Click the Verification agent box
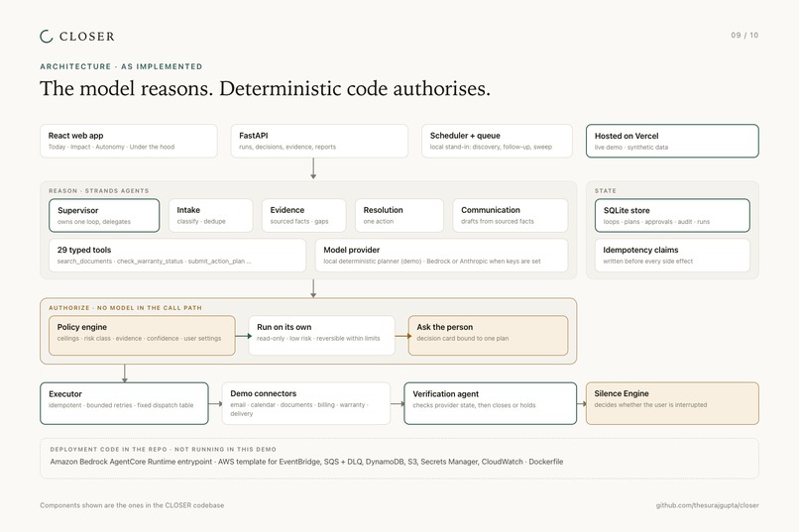 coord(490,403)
